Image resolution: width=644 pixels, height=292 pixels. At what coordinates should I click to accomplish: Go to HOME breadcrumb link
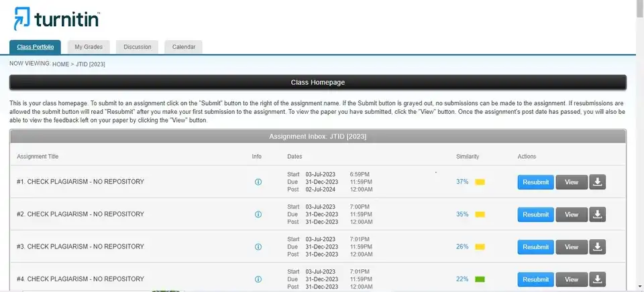click(61, 64)
